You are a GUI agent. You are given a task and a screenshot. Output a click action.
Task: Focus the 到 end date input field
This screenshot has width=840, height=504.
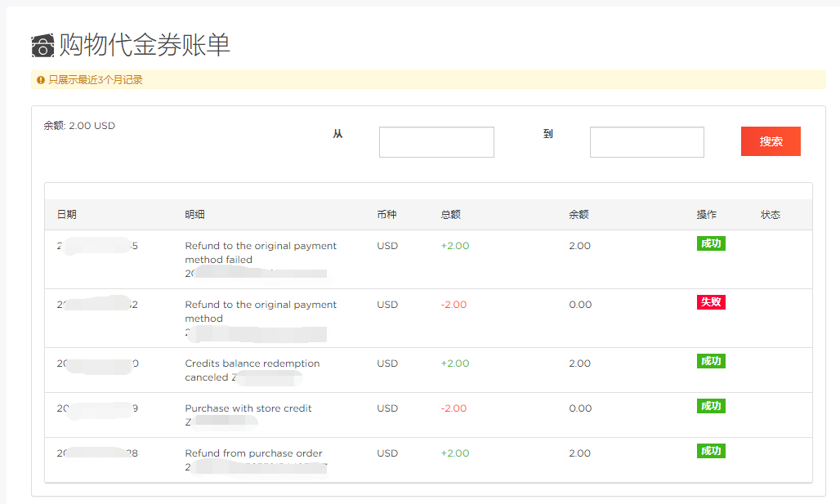646,142
